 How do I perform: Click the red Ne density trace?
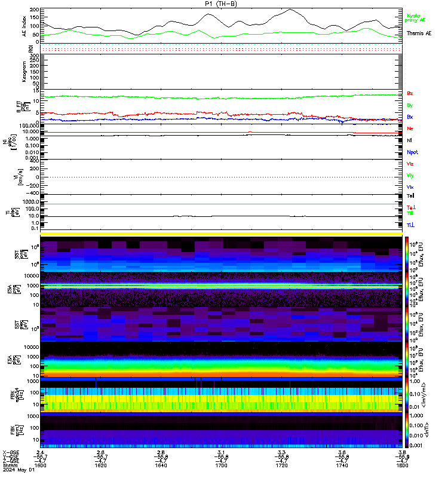pyautogui.click(x=221, y=132)
